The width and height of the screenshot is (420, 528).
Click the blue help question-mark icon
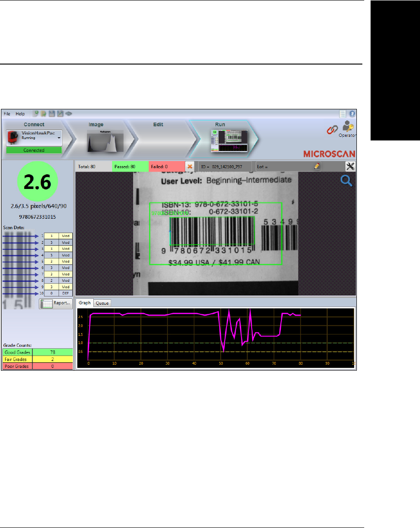pos(352,114)
